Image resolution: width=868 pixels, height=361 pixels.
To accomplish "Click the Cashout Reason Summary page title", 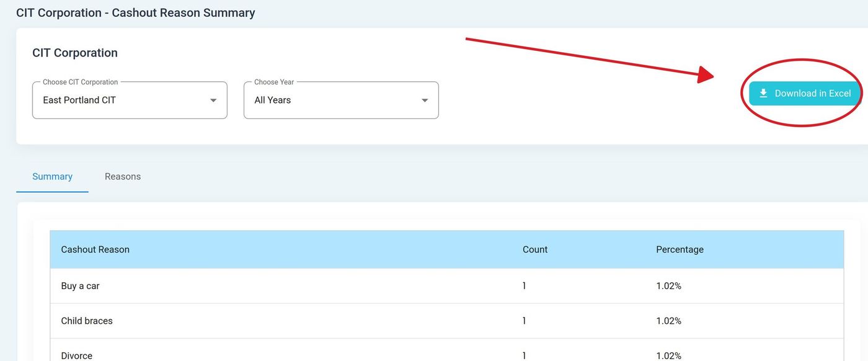I will (x=135, y=13).
